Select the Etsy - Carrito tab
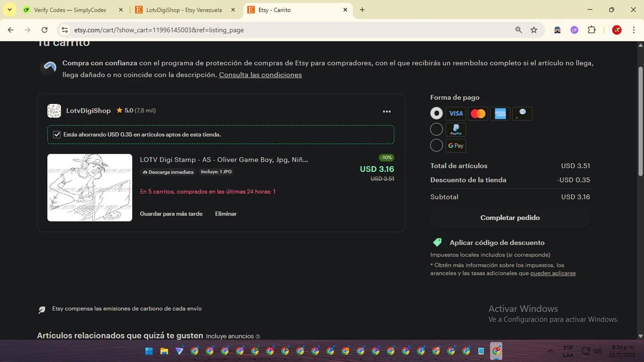 pos(298,10)
